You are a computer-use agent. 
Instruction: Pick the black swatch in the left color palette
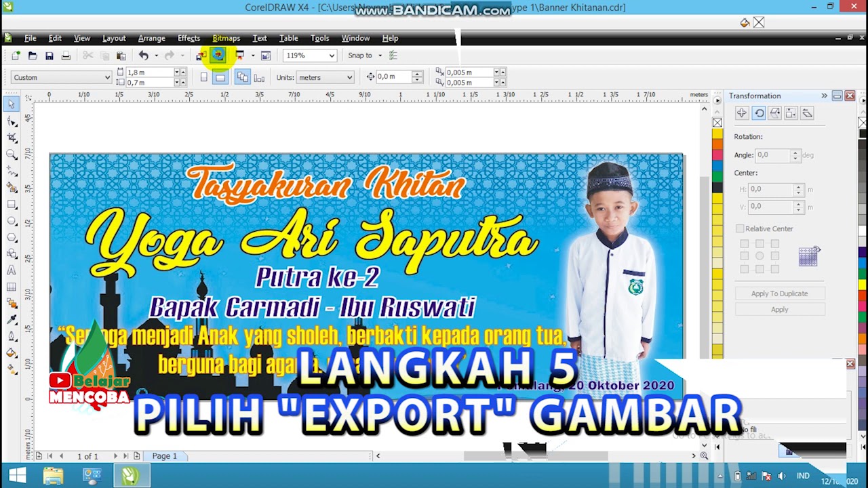pos(717,187)
